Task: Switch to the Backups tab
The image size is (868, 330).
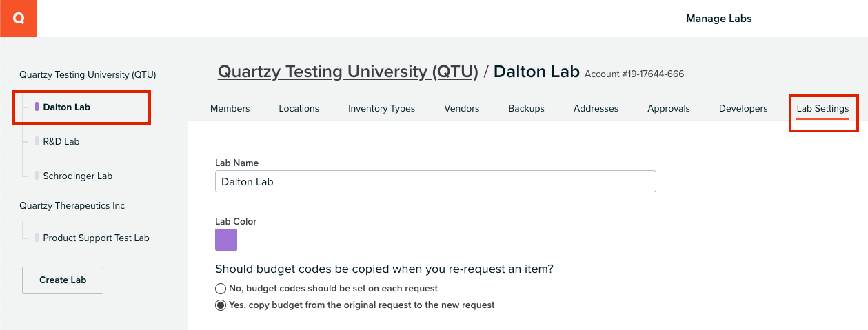Action: 527,108
